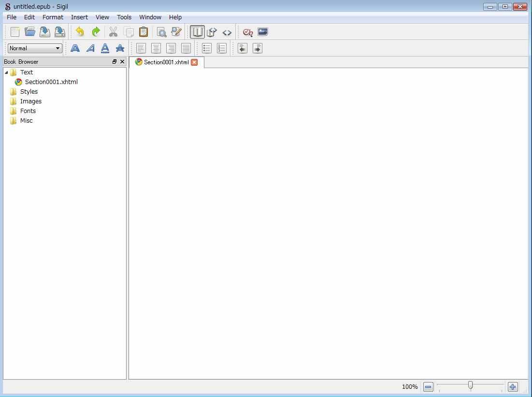Click the zoom in plus button
The image size is (532, 397).
[x=513, y=387]
